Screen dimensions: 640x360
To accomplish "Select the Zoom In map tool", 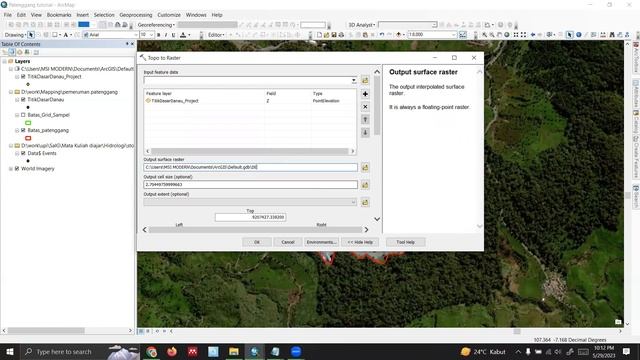I will tap(484, 35).
